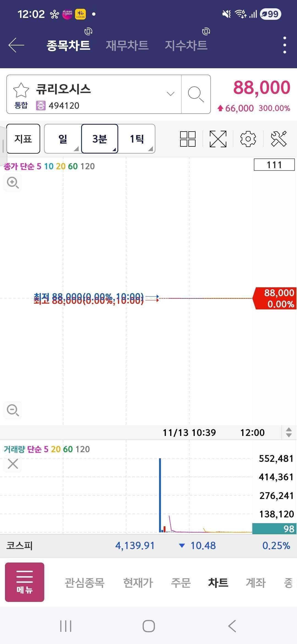Screen dimensions: 297x644
Task: Expand the stock selector dropdown chevron
Action: click(170, 94)
